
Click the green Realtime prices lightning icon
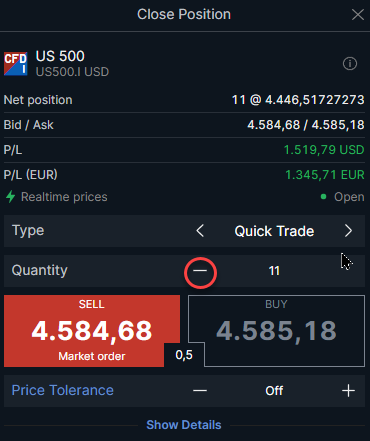tap(11, 197)
